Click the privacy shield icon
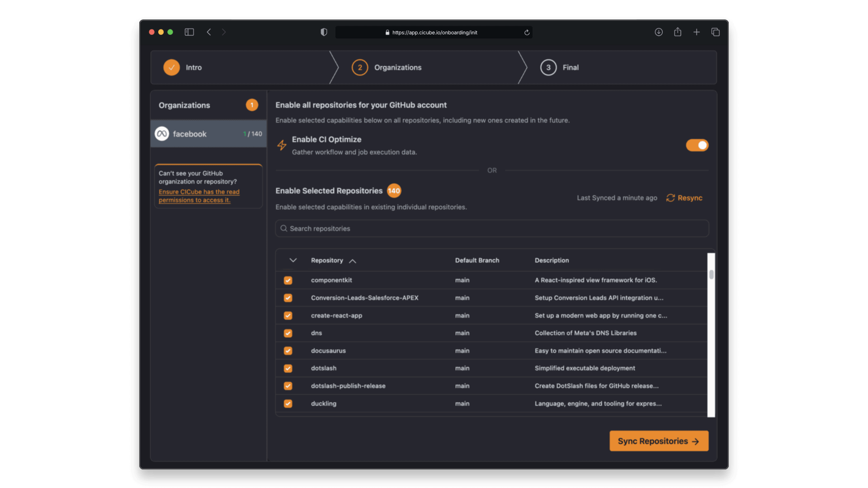The image size is (868, 488). [x=324, y=32]
